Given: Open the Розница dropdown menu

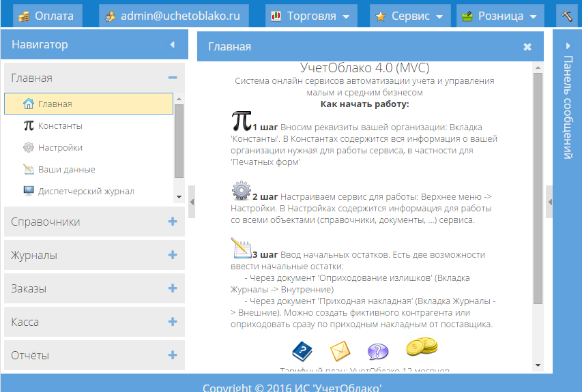Looking at the screenshot, I should pyautogui.click(x=500, y=16).
